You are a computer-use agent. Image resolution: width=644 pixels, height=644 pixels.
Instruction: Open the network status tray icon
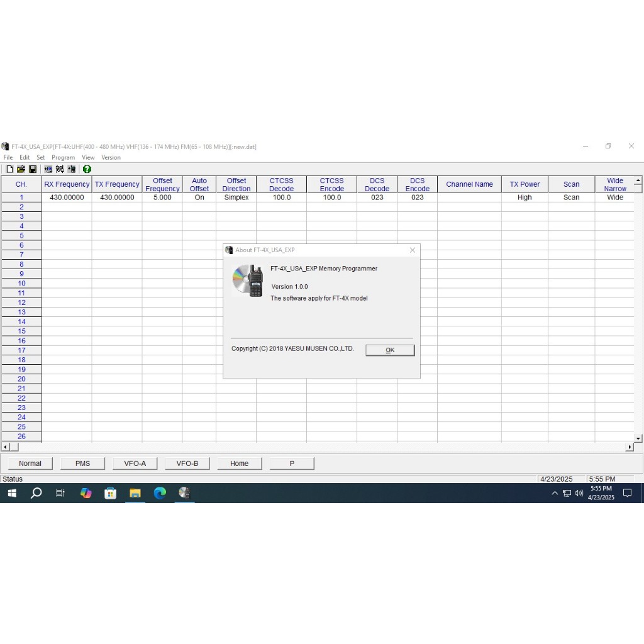pyautogui.click(x=567, y=493)
